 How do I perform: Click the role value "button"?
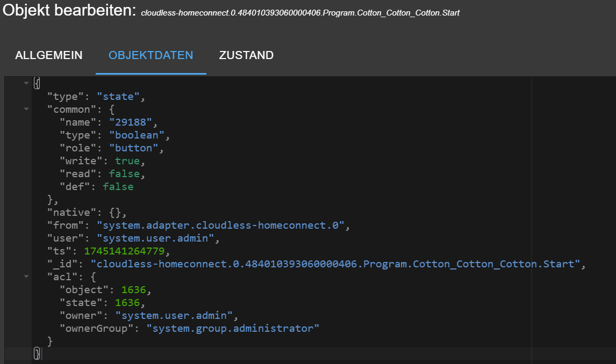point(133,148)
